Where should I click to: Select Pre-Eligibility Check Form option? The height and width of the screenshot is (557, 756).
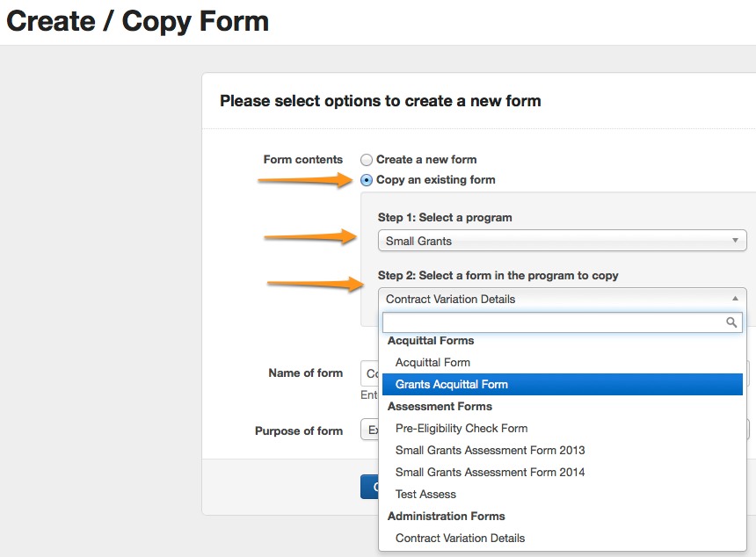(x=462, y=428)
